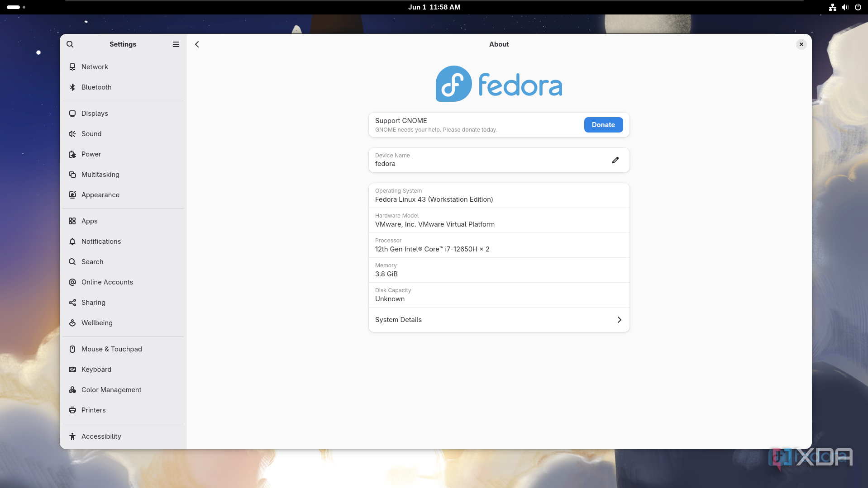
Task: Open the clock and calendar in top bar
Action: coord(434,7)
